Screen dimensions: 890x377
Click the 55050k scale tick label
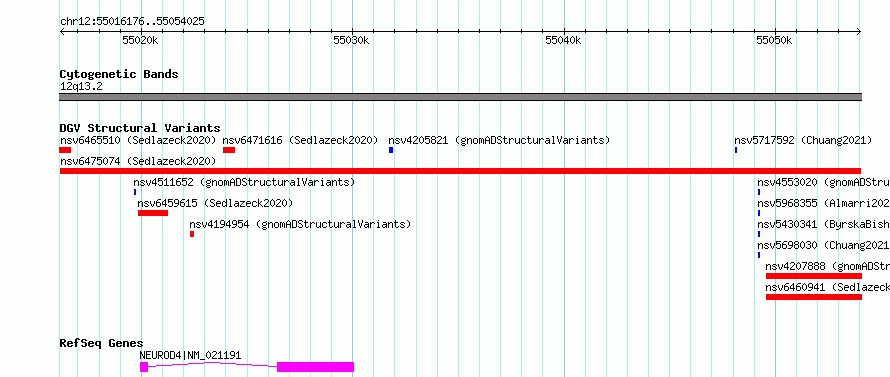[774, 40]
